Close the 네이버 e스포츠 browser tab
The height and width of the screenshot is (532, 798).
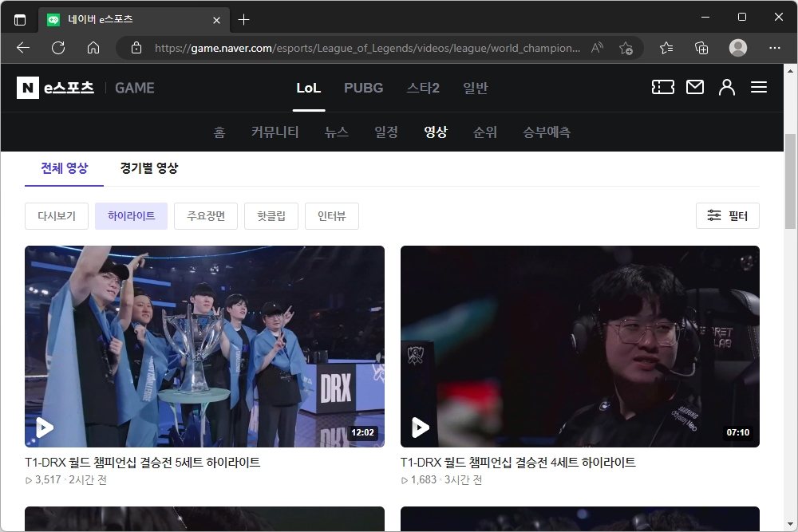pos(216,20)
